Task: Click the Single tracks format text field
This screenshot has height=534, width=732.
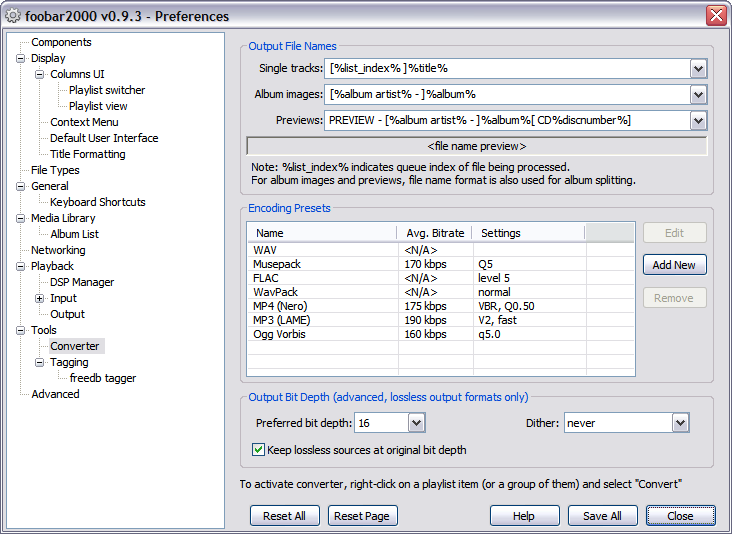Action: 507,69
